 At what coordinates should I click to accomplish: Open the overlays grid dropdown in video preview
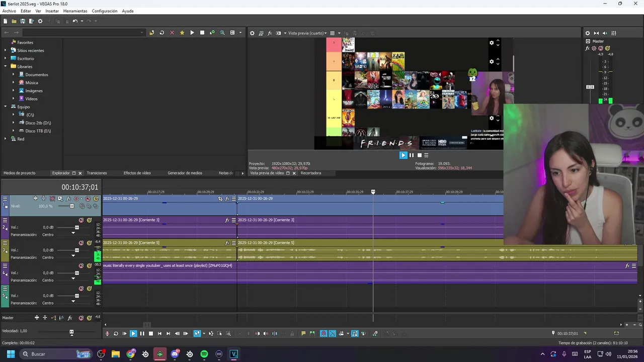tap(339, 33)
